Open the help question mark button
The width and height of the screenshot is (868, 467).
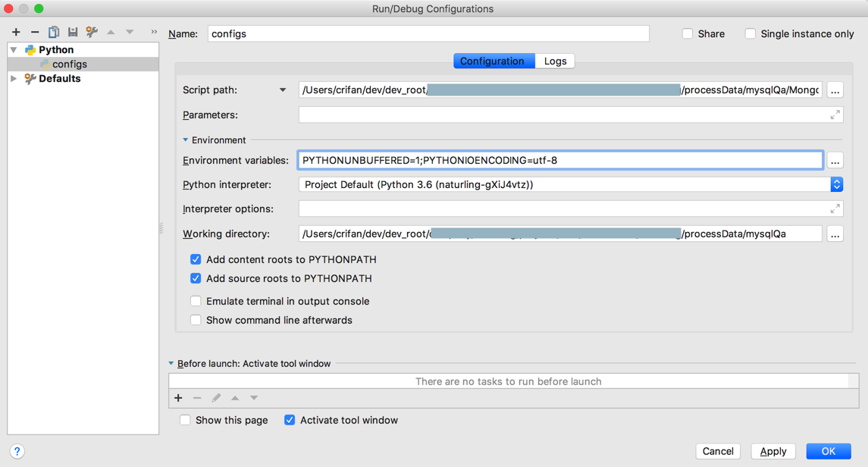(x=17, y=451)
